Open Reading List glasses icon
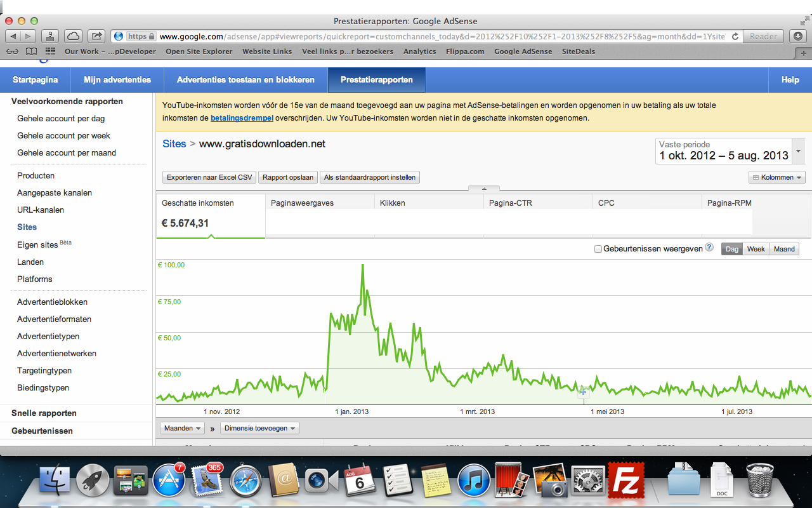Screen dimensions: 812x508 pyautogui.click(x=12, y=51)
